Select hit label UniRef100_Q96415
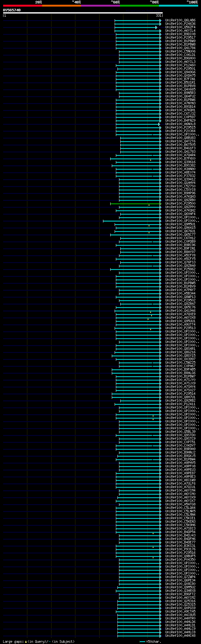The width and height of the screenshot is (201, 644). click(x=180, y=228)
